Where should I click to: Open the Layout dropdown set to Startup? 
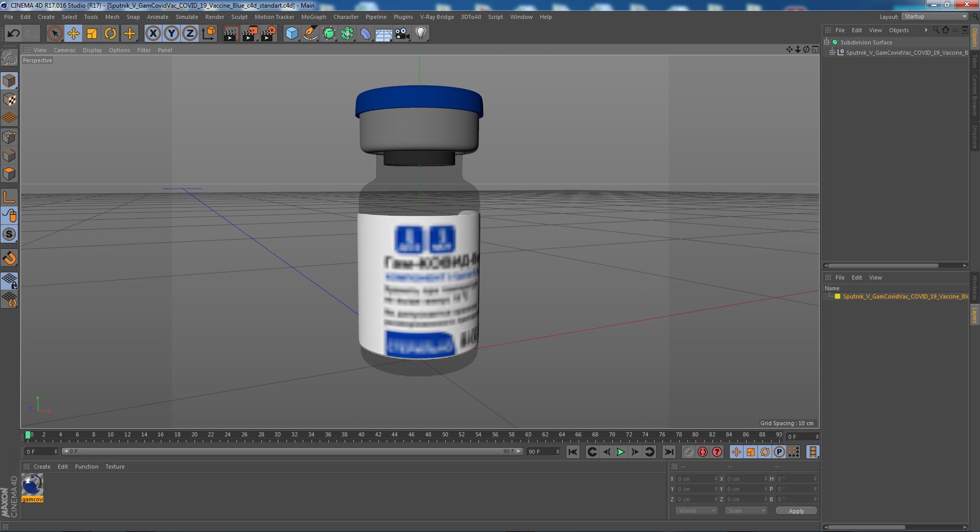point(935,16)
